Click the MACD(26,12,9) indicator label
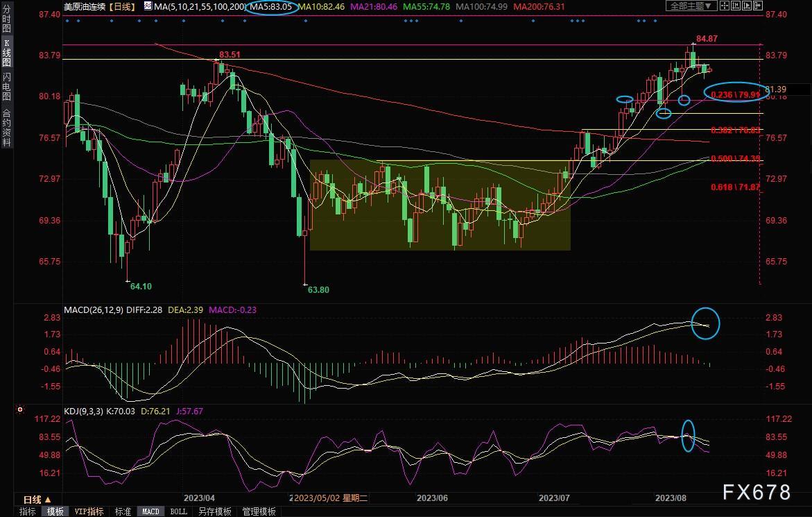812x517 pixels. click(x=94, y=310)
